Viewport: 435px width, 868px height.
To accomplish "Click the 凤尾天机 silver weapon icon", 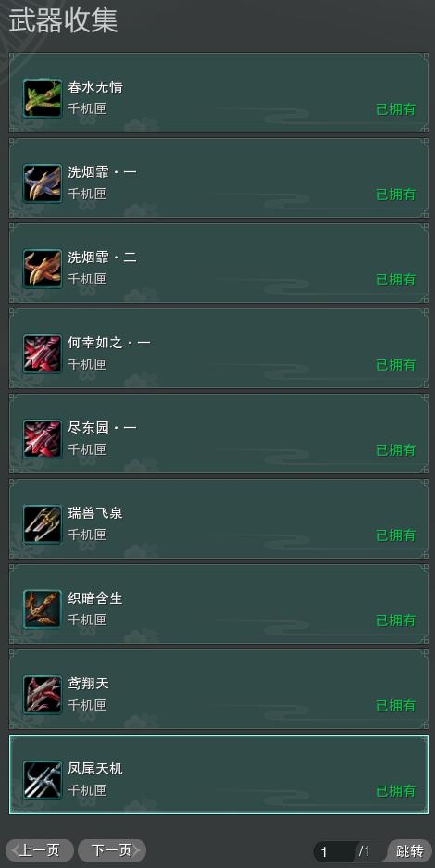I will tap(43, 780).
